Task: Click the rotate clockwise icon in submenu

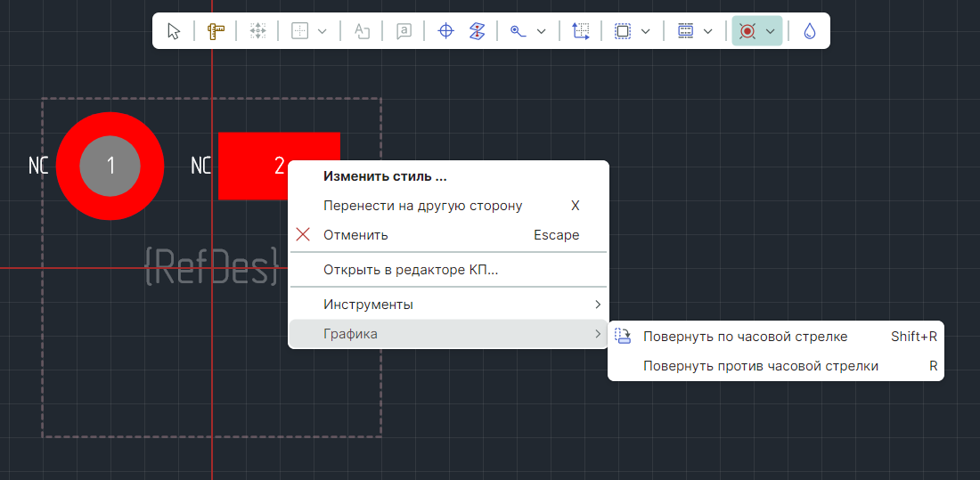Action: click(623, 337)
